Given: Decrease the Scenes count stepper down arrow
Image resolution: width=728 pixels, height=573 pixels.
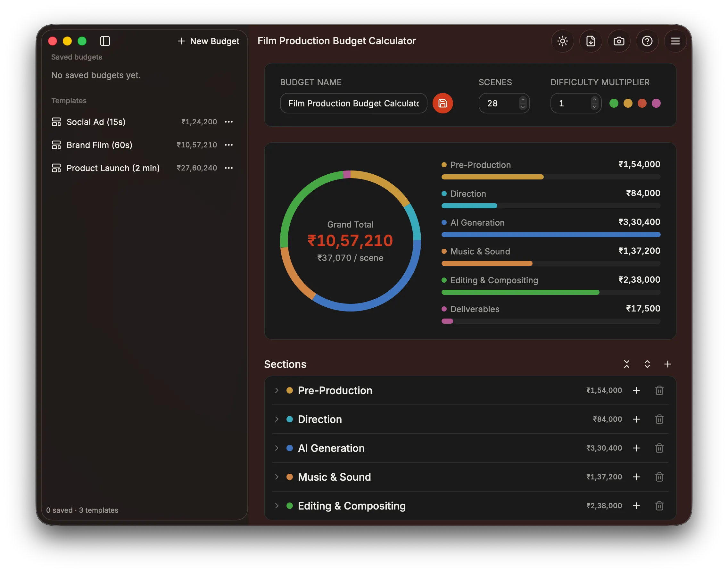Looking at the screenshot, I should point(523,107).
